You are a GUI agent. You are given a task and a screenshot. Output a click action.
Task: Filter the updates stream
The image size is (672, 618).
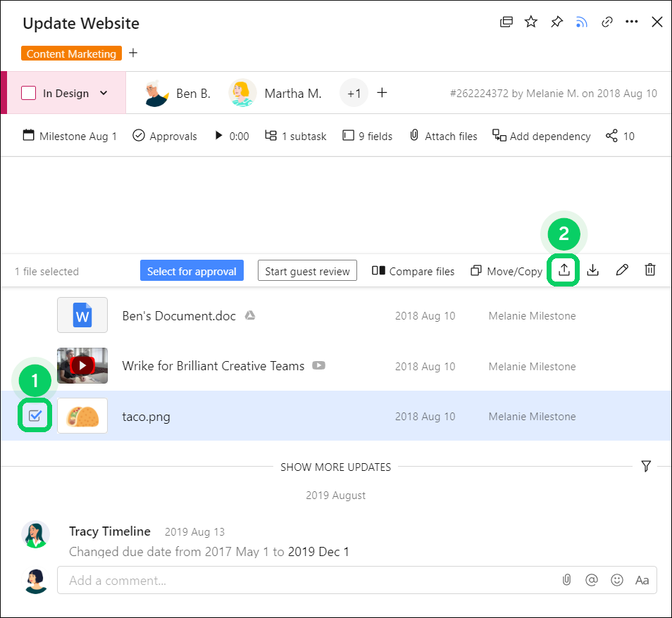pos(646,467)
